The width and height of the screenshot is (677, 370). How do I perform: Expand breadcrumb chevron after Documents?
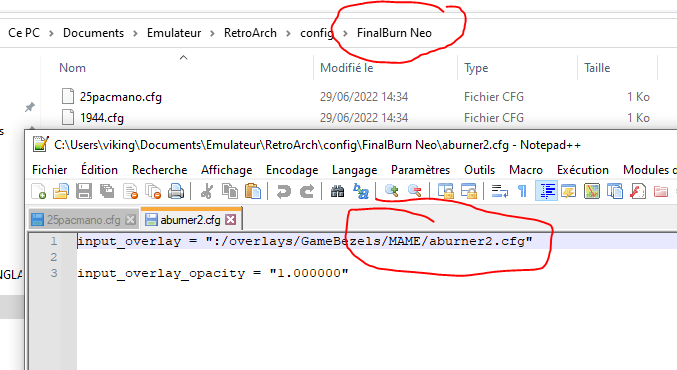[x=135, y=33]
